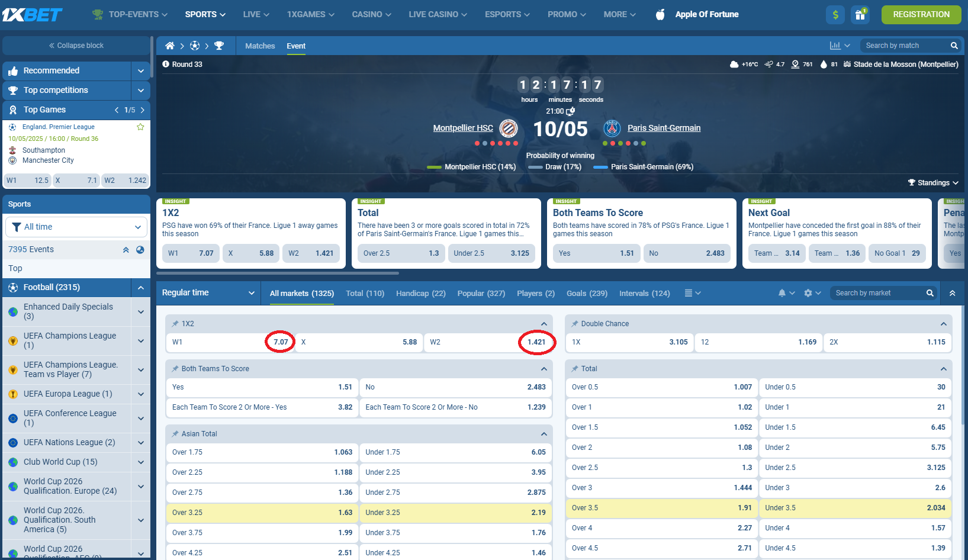The width and height of the screenshot is (968, 560).
Task: Expand Enhanced Daily Specials
Action: pyautogui.click(x=141, y=312)
